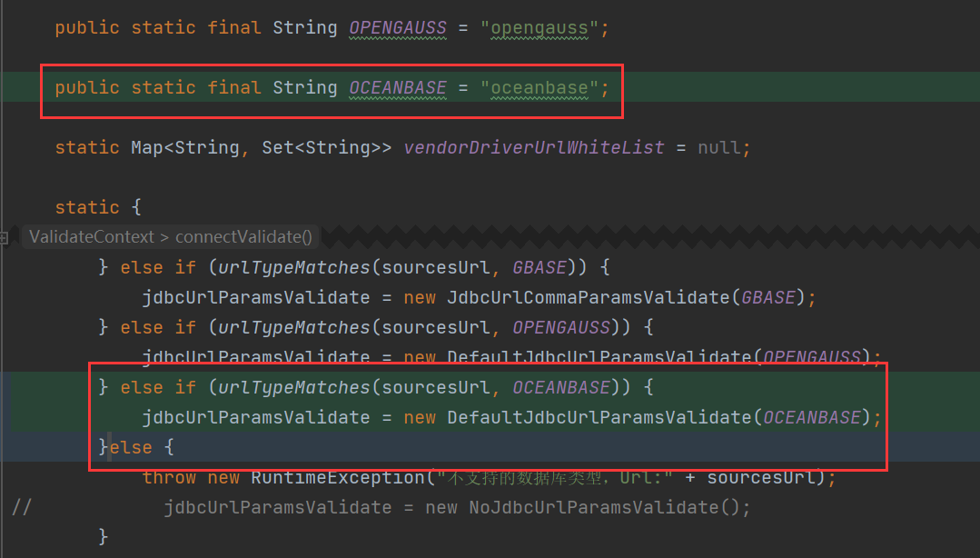
Task: Expand the folded code gutter marker
Action: pyautogui.click(x=5, y=237)
